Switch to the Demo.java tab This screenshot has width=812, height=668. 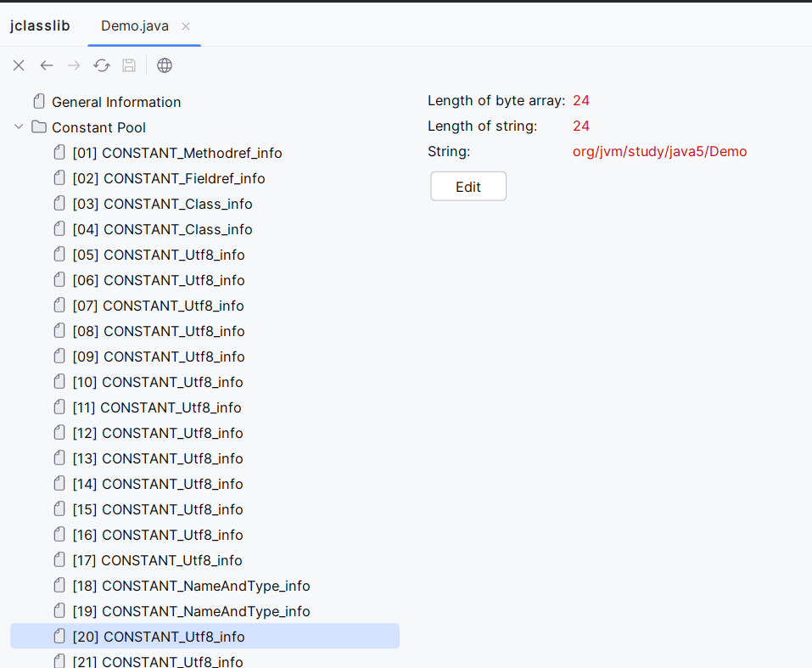(x=134, y=25)
